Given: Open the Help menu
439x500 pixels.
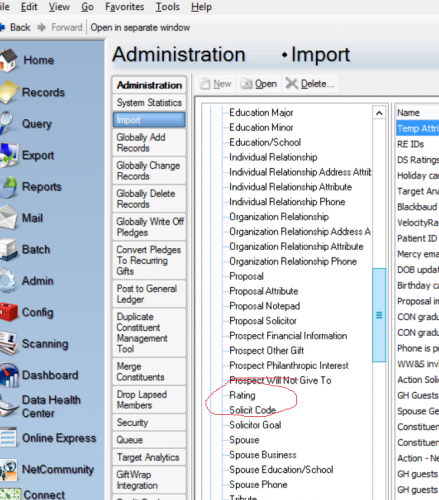Looking at the screenshot, I should 201,7.
